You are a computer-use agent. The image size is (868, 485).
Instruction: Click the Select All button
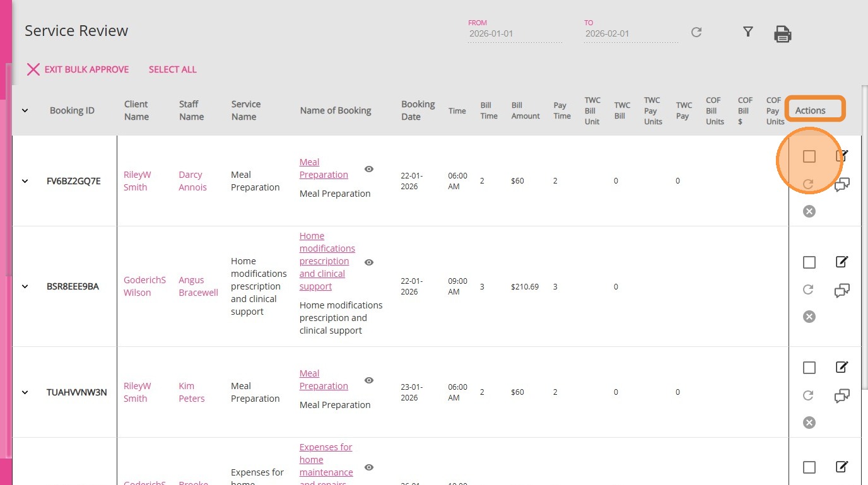(173, 69)
